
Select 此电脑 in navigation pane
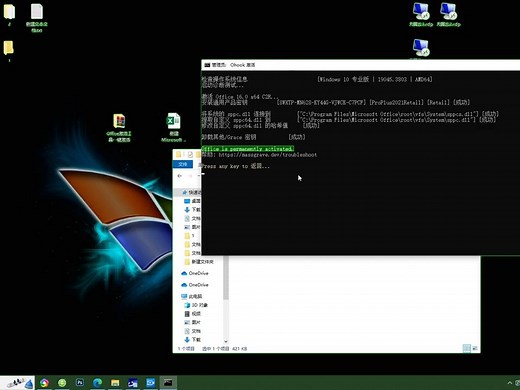click(x=191, y=296)
